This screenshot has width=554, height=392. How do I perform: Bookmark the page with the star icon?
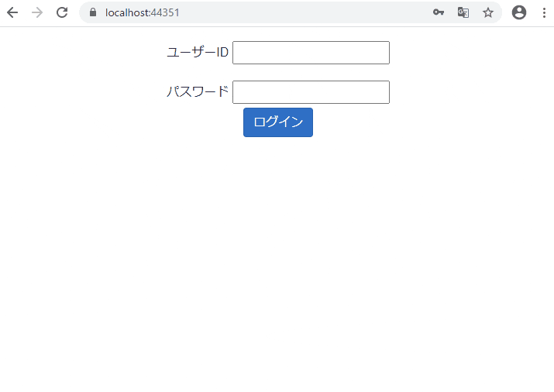[488, 12]
